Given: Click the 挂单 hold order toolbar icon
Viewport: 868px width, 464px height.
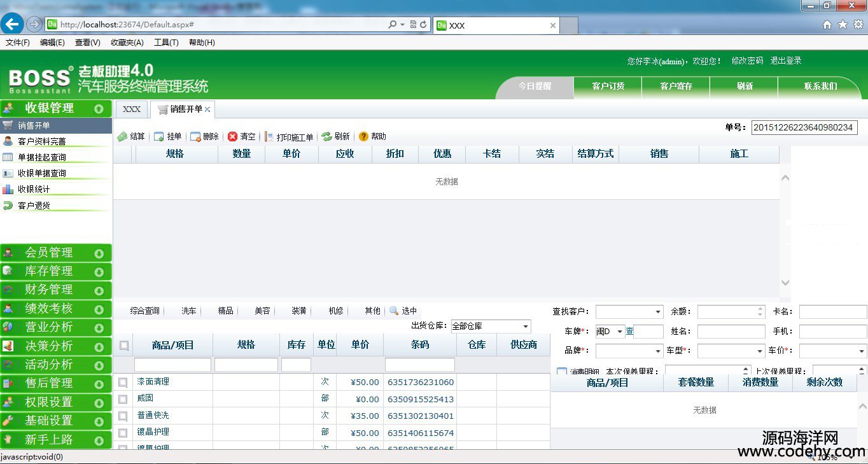Looking at the screenshot, I should [159, 136].
